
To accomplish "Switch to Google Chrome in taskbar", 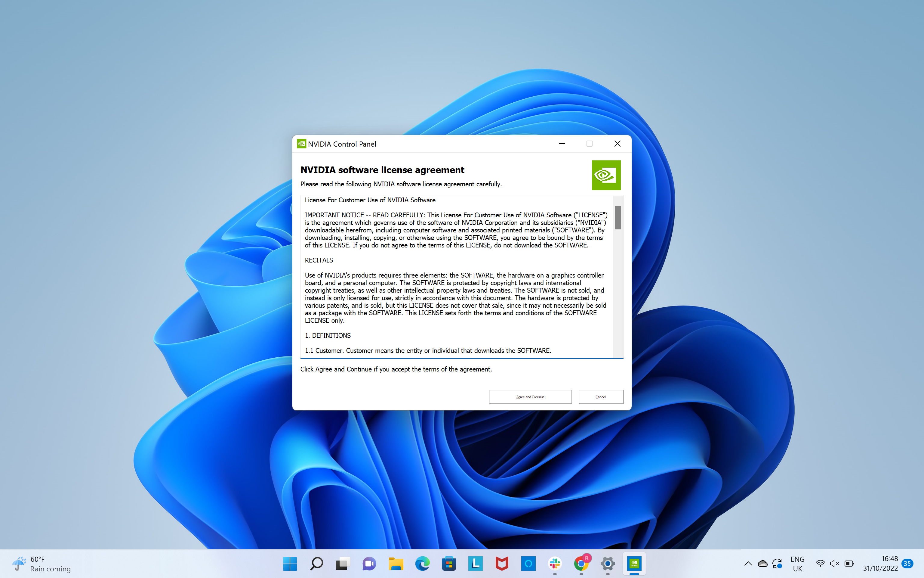I will 581,564.
